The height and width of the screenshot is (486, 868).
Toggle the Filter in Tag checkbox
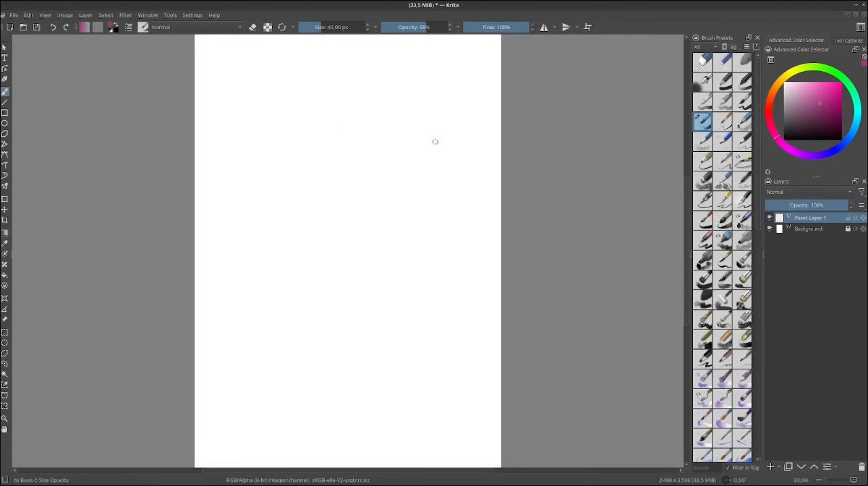coord(728,467)
